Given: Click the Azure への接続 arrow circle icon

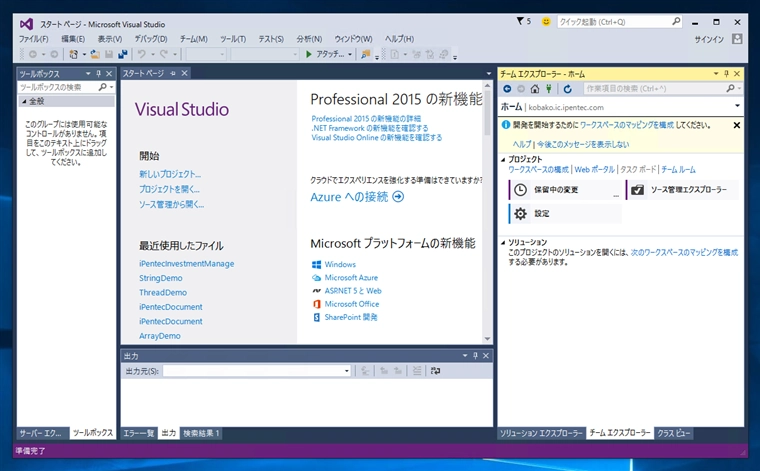Looking at the screenshot, I should (x=398, y=197).
